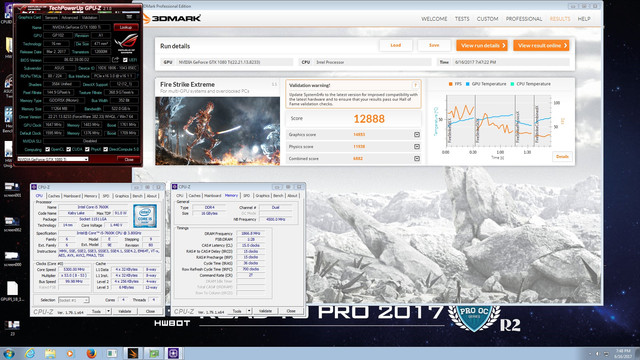Switch to the Sensors tab in GPU-Z
The height and width of the screenshot is (360, 640).
tap(51, 18)
